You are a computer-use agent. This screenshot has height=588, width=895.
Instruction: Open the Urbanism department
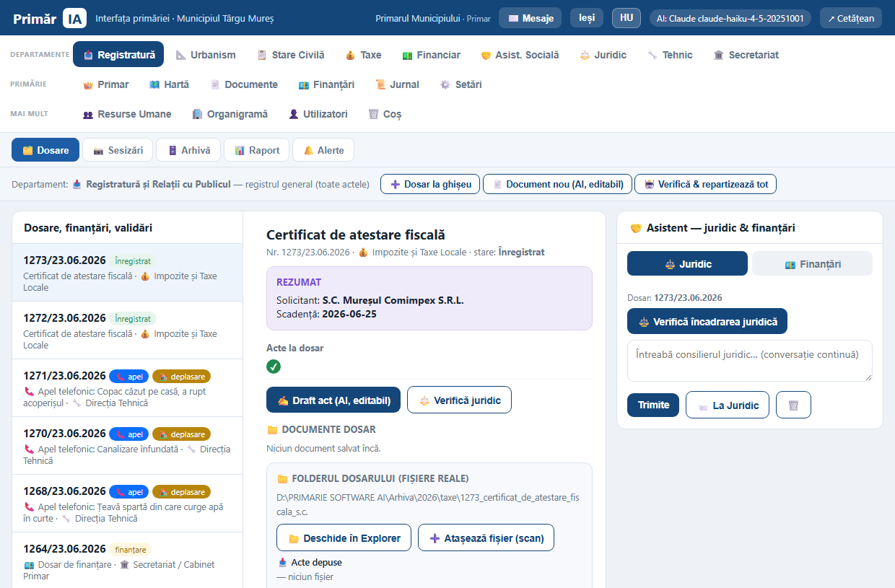coord(206,55)
